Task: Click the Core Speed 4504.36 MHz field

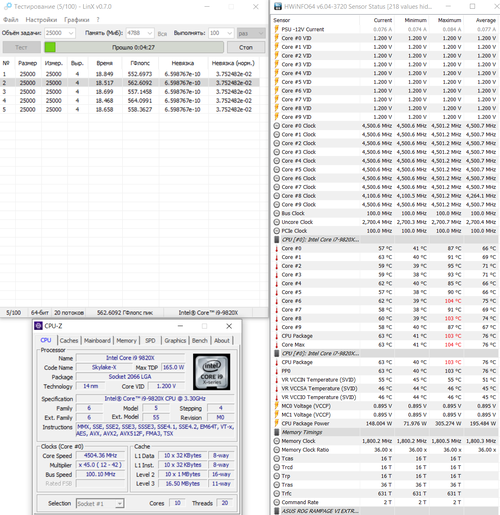Action: [x=100, y=455]
